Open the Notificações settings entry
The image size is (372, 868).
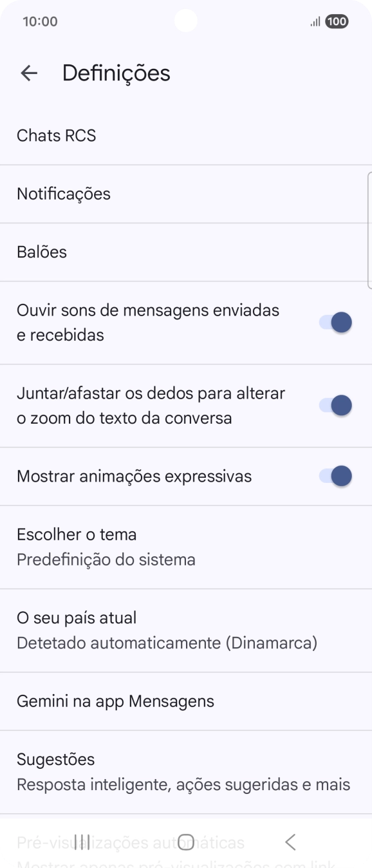click(186, 194)
